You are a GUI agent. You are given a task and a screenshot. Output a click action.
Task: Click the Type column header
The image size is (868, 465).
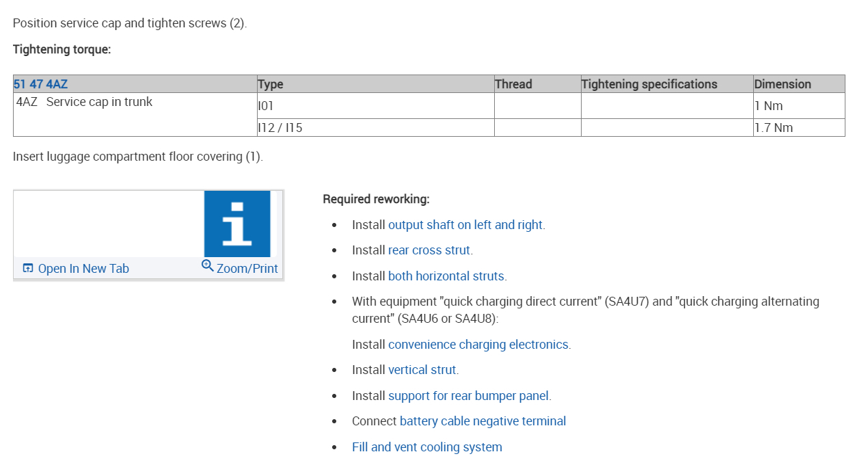coord(271,84)
